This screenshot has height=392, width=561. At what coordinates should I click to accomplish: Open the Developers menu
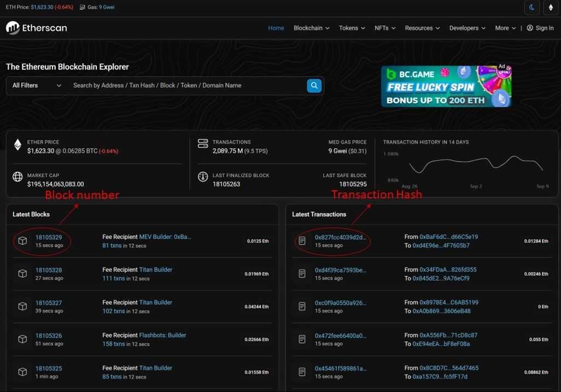coord(467,28)
